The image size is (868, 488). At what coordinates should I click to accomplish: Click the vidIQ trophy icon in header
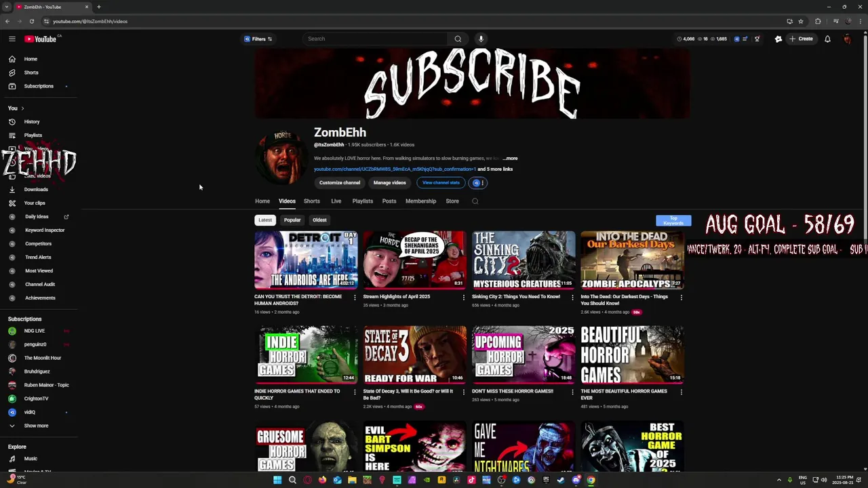pos(757,39)
